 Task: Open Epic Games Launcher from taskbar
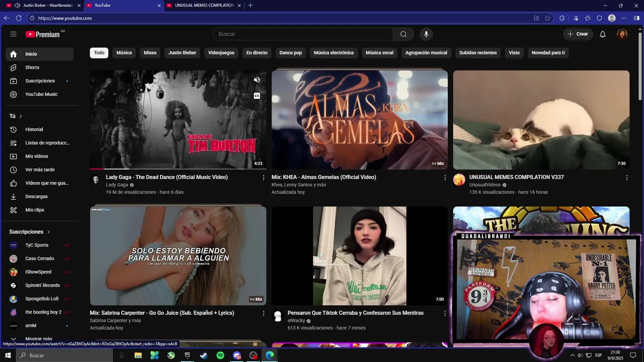(187, 355)
